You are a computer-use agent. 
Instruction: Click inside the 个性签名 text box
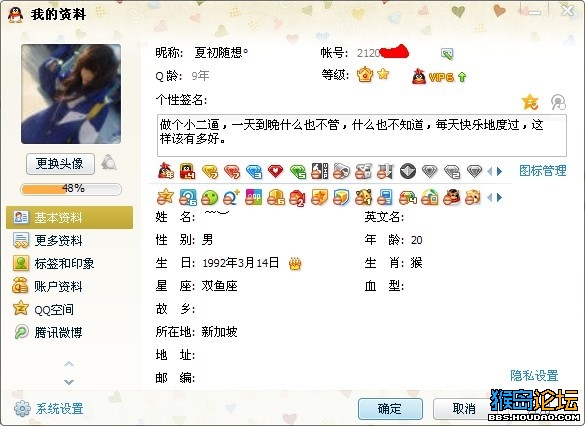pos(362,135)
